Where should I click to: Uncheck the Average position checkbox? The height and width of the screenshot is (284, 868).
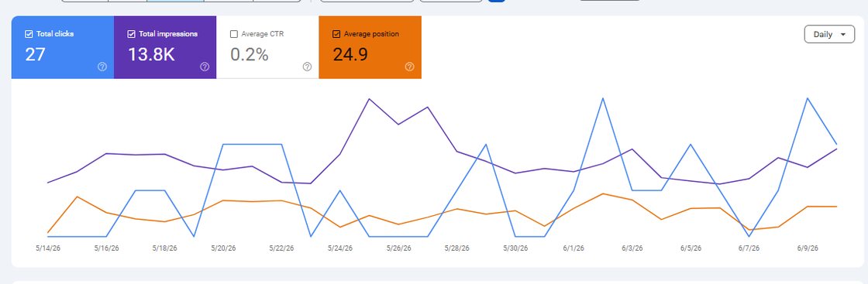pyautogui.click(x=336, y=34)
